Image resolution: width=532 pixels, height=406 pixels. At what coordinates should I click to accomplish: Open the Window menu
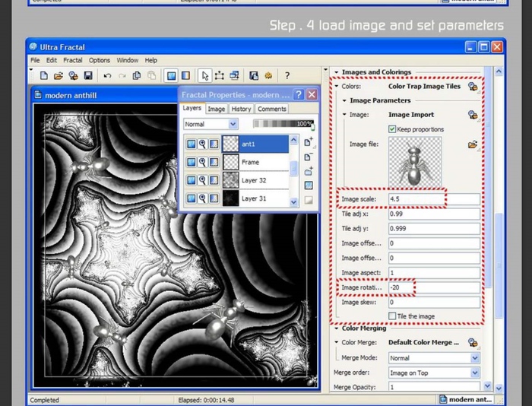coord(128,60)
